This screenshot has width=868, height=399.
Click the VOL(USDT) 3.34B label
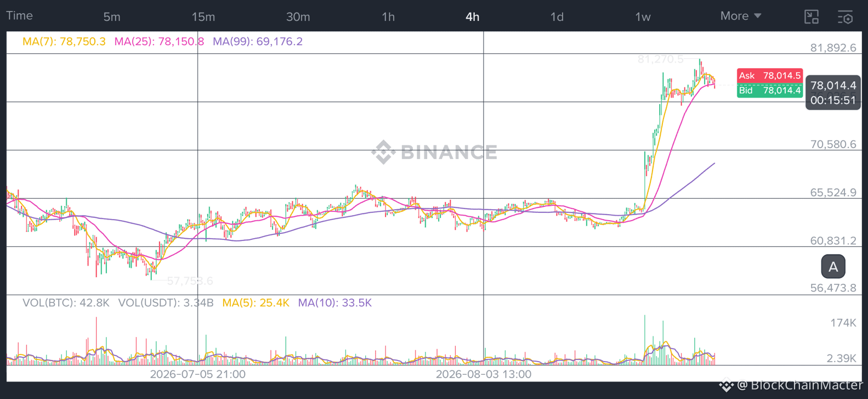coord(166,303)
